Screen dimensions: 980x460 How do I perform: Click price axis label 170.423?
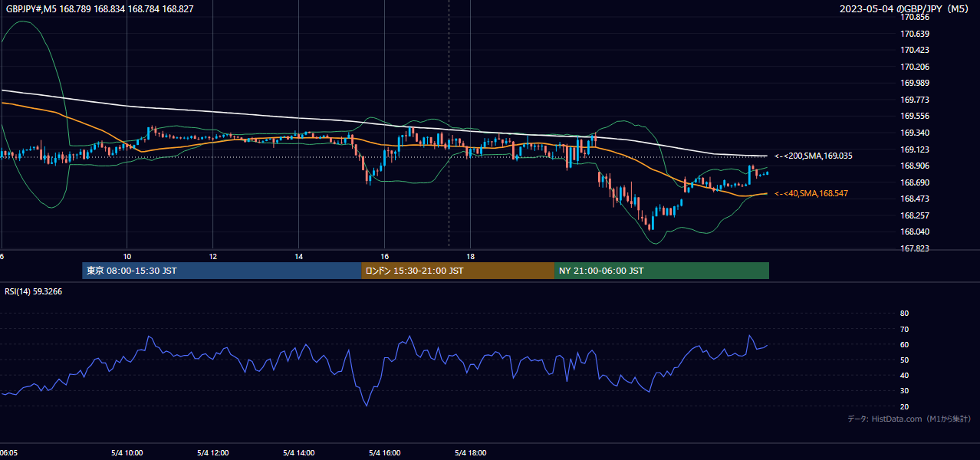(915, 50)
